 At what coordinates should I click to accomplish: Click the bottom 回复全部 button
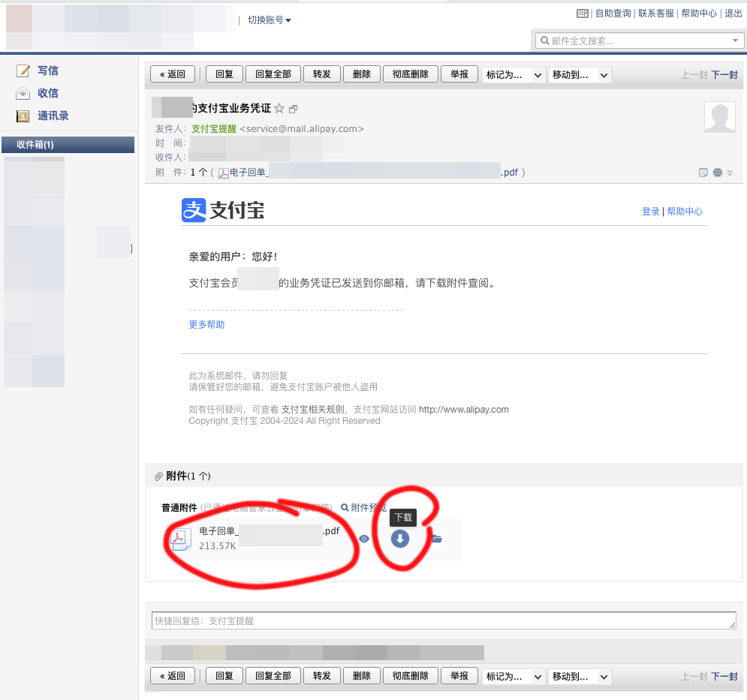click(273, 676)
